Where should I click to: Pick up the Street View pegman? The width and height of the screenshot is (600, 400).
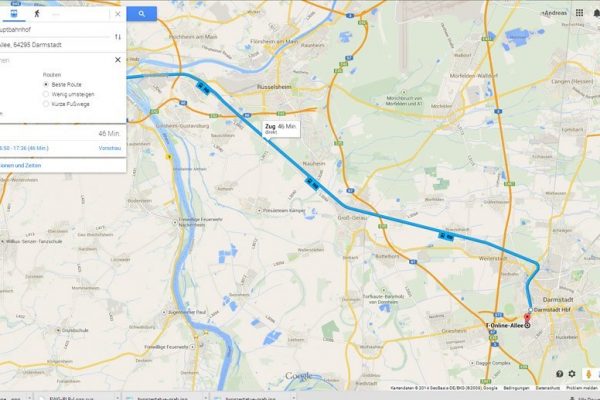click(589, 374)
